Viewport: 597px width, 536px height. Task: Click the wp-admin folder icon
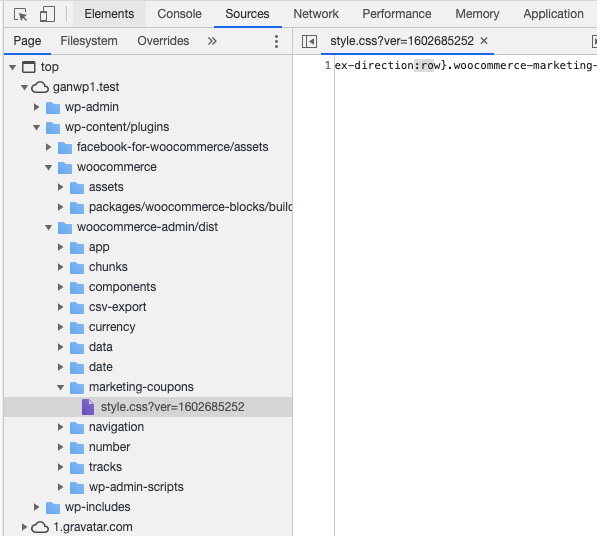53,107
